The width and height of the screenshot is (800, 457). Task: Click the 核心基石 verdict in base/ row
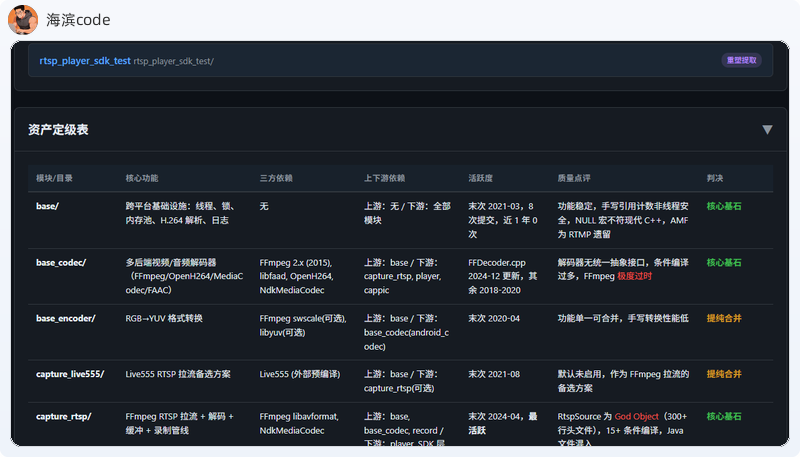[724, 206]
